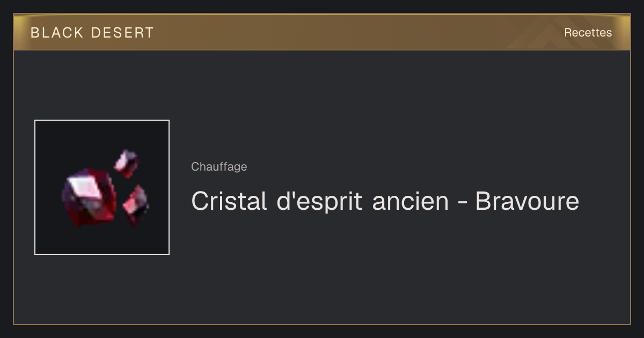Select the word DESERT in header

[122, 33]
